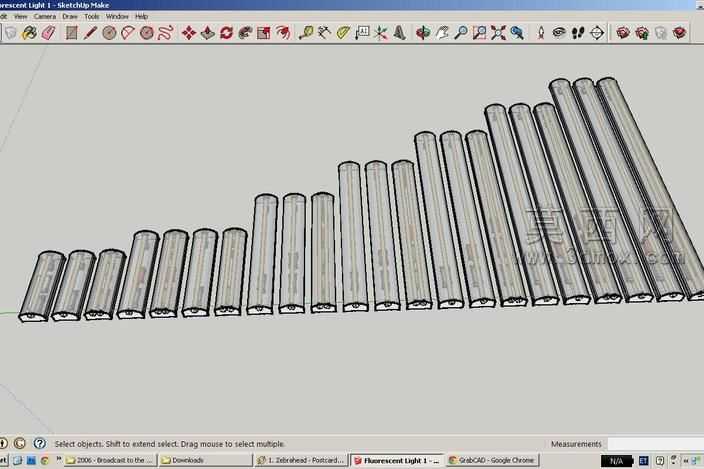Image resolution: width=704 pixels, height=469 pixels.
Task: Select the Push/Pull tool
Action: tap(207, 33)
